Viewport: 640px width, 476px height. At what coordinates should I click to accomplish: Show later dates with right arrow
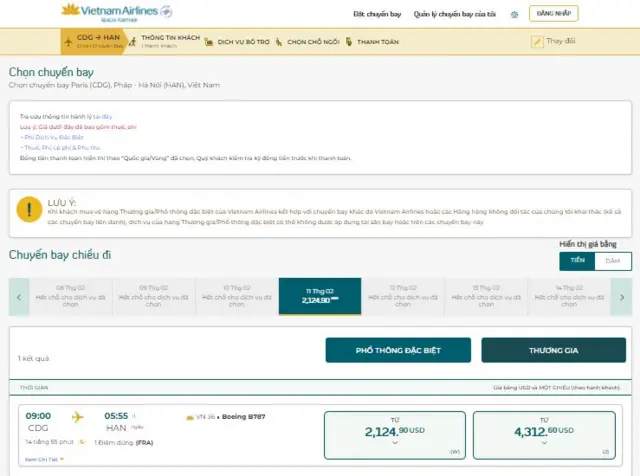click(622, 297)
